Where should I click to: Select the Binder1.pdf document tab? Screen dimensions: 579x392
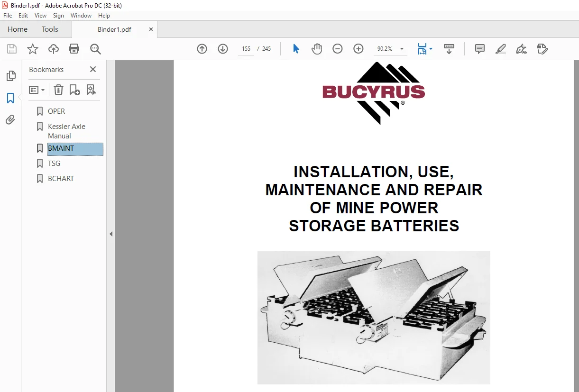click(x=114, y=29)
